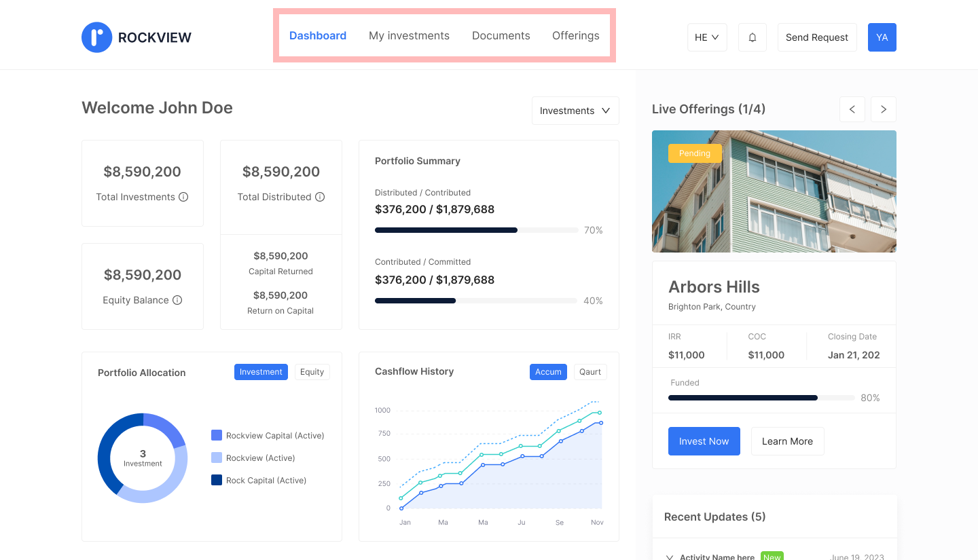The height and width of the screenshot is (560, 978).
Task: Switch to the Dashboard tab
Action: click(x=318, y=35)
